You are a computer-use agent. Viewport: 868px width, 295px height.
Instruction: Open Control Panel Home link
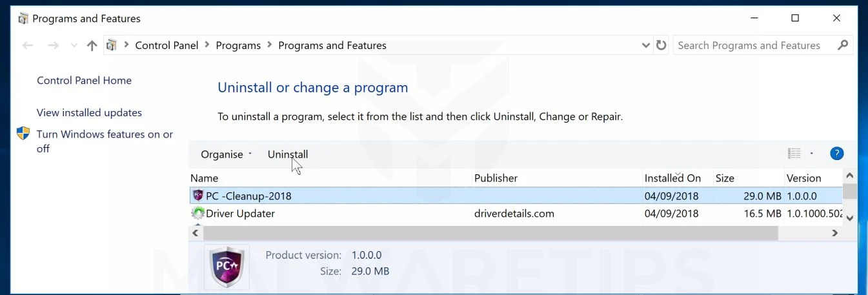click(84, 81)
